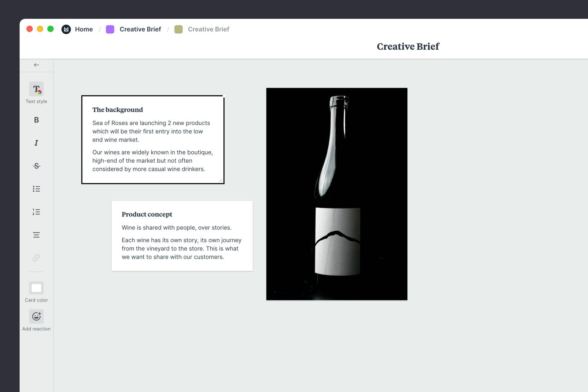Click the olive Creative Brief board icon

pos(179,29)
